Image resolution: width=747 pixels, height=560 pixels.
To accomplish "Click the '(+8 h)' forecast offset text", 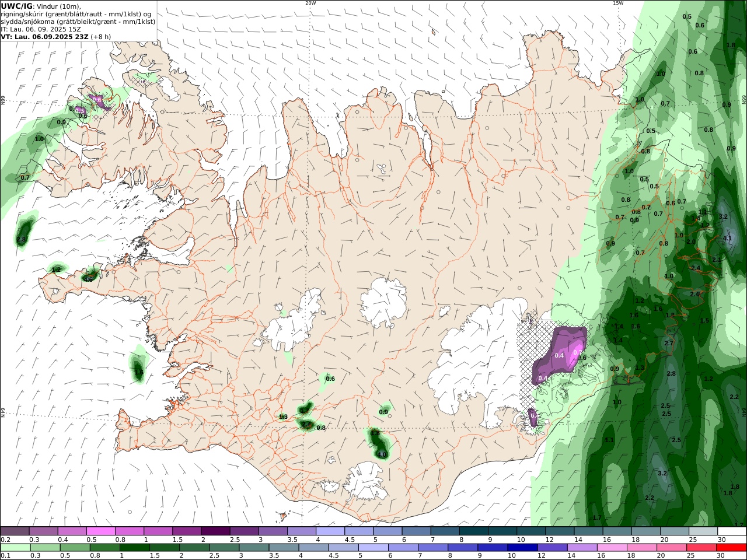I will point(102,36).
